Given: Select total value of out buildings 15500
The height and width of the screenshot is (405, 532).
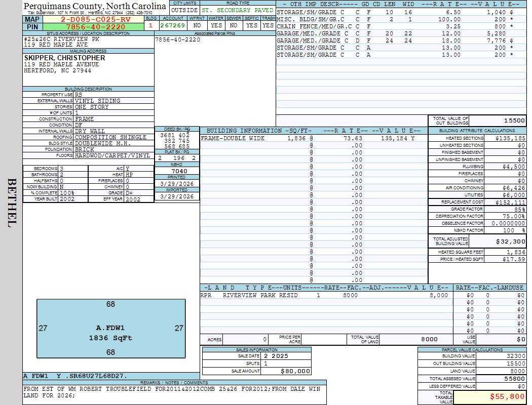Looking at the screenshot, I should coord(500,121).
